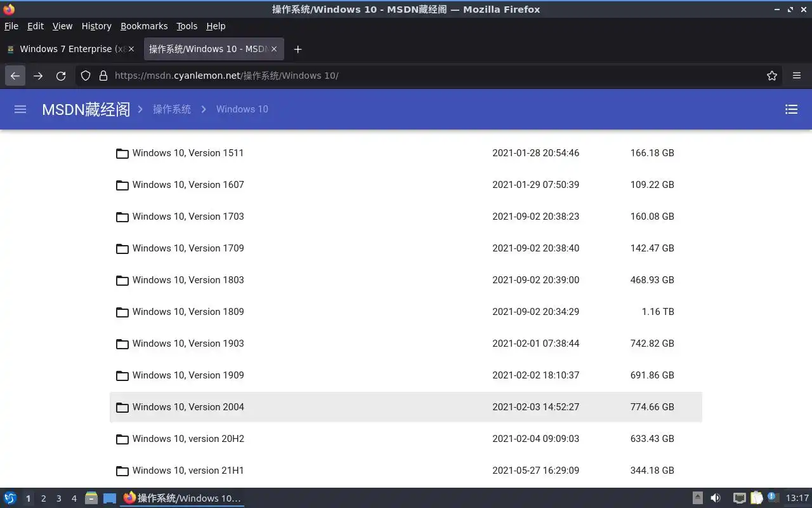812x508 pixels.
Task: Open the tracking protection shield icon
Action: tap(86, 76)
